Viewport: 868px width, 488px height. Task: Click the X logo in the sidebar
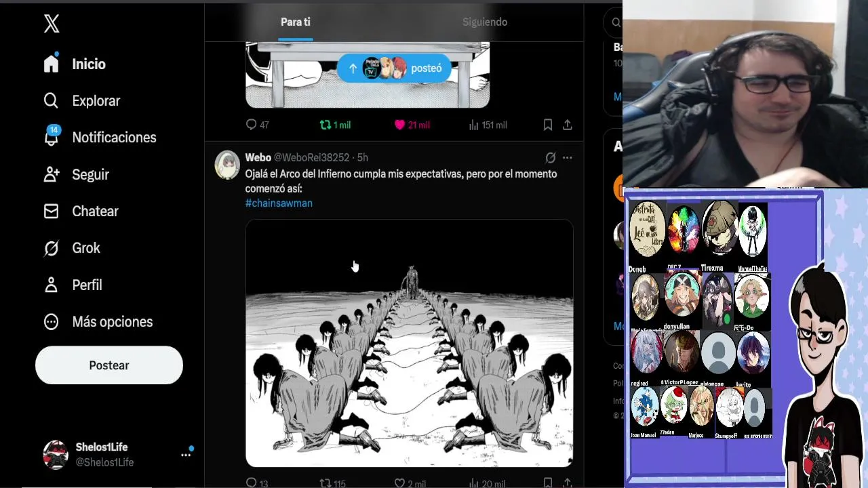(52, 24)
